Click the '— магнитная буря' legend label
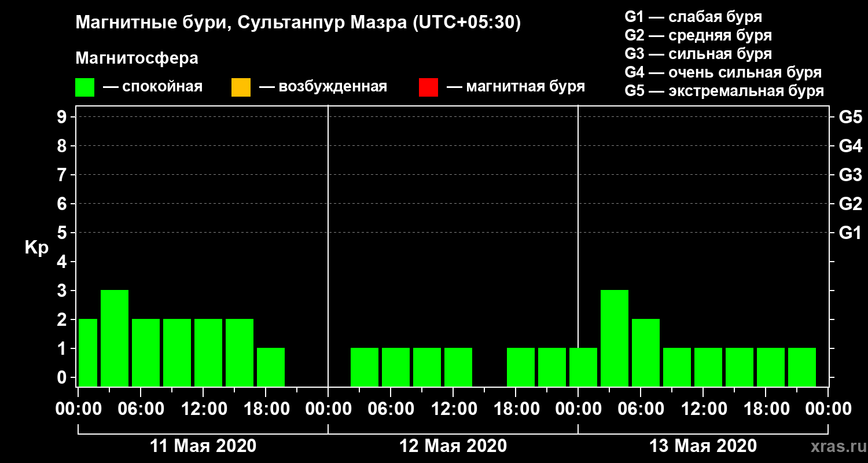Viewport: 868px width, 463px height. pos(516,87)
